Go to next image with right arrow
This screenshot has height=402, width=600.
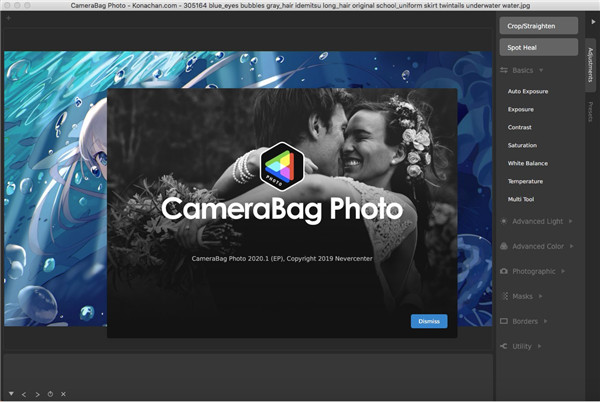pyautogui.click(x=36, y=394)
